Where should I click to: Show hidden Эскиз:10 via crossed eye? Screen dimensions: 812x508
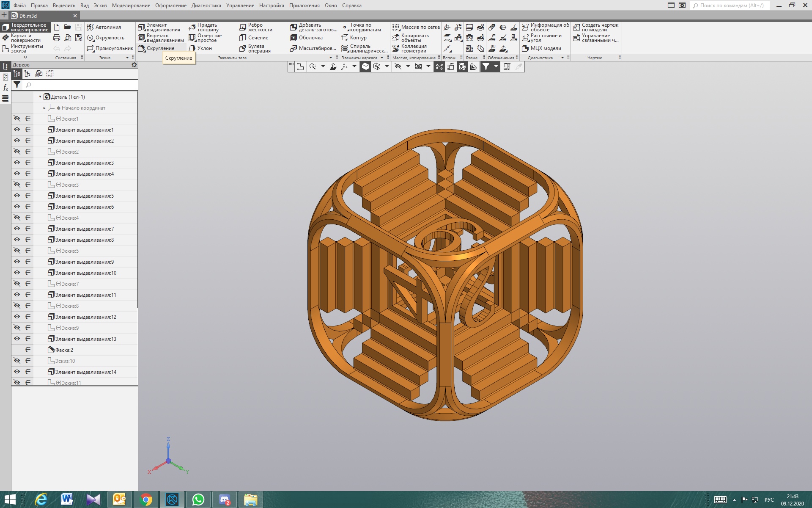click(x=17, y=361)
